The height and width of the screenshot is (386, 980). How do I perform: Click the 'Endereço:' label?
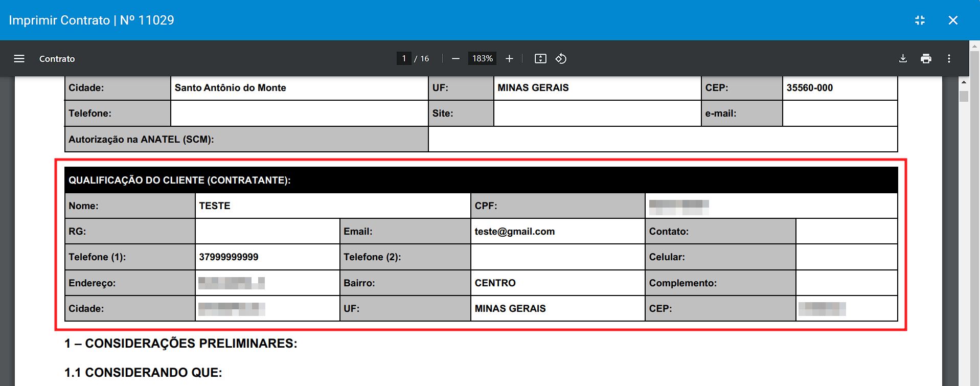pos(92,283)
